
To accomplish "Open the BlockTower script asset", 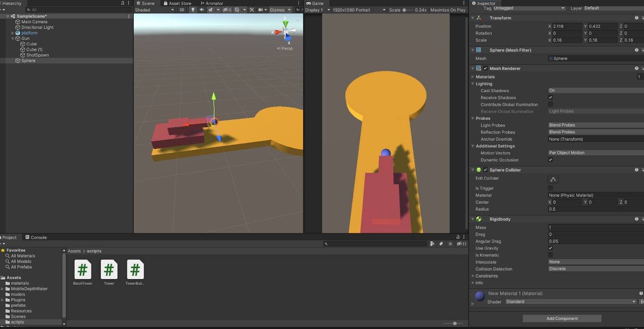I will (83, 272).
